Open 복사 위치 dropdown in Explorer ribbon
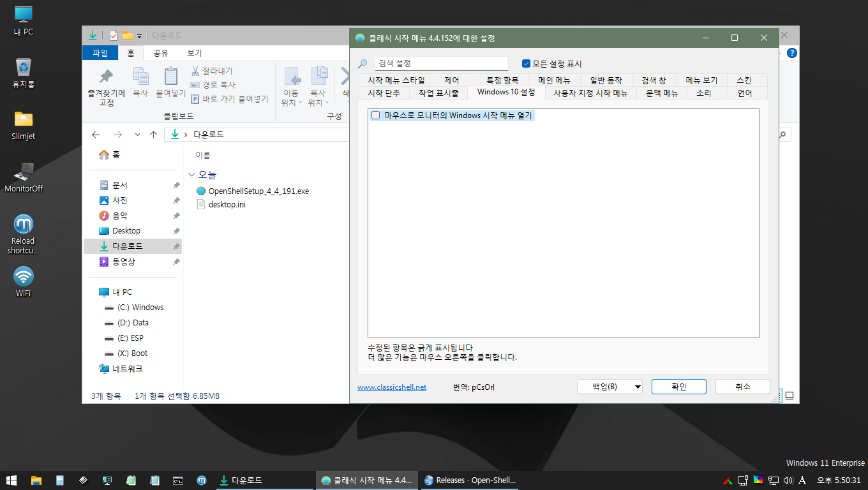This screenshot has width=868, height=490. pyautogui.click(x=318, y=87)
